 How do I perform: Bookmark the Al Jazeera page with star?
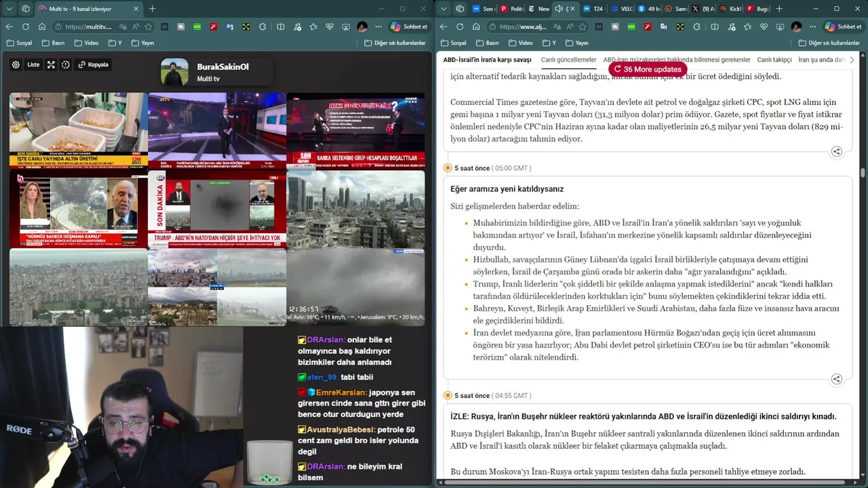coord(583,26)
